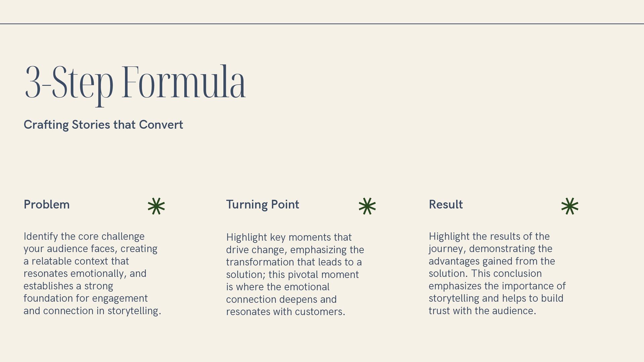
Task: Select the paragraph starting Identify the core challenge
Action: point(93,274)
